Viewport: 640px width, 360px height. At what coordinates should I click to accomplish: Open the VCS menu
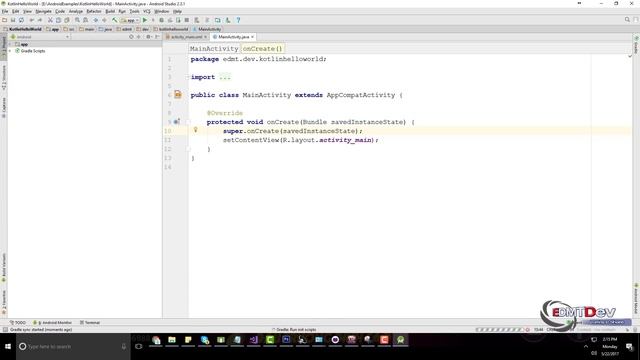click(x=147, y=11)
